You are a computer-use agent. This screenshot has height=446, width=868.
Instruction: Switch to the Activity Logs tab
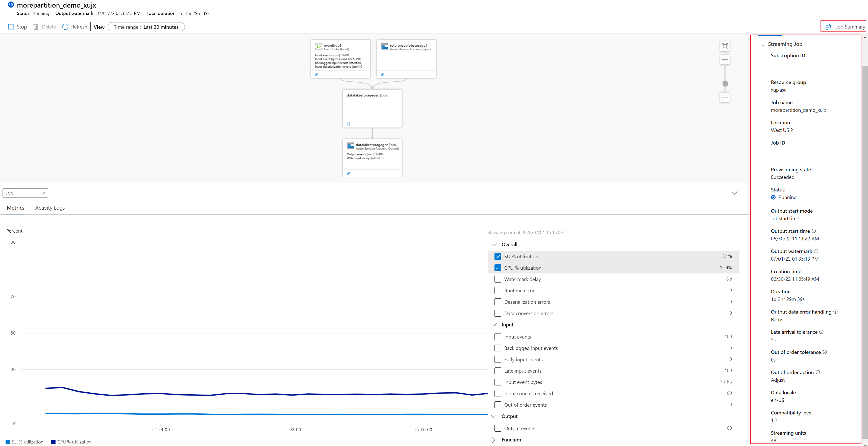[50, 208]
